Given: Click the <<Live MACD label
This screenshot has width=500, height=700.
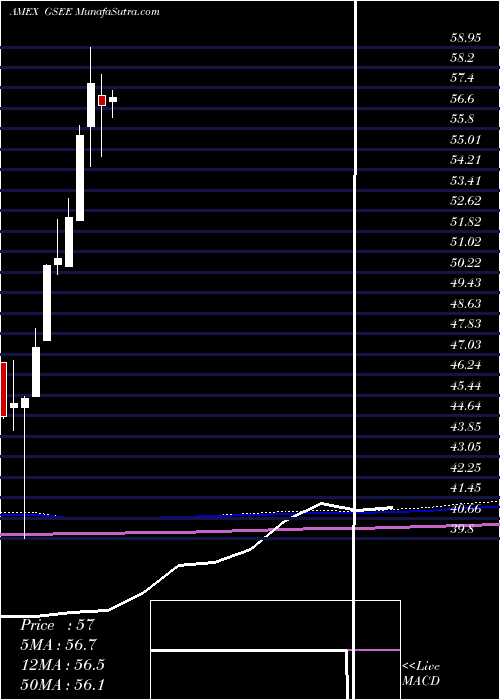Looking at the screenshot, I should (x=421, y=674).
